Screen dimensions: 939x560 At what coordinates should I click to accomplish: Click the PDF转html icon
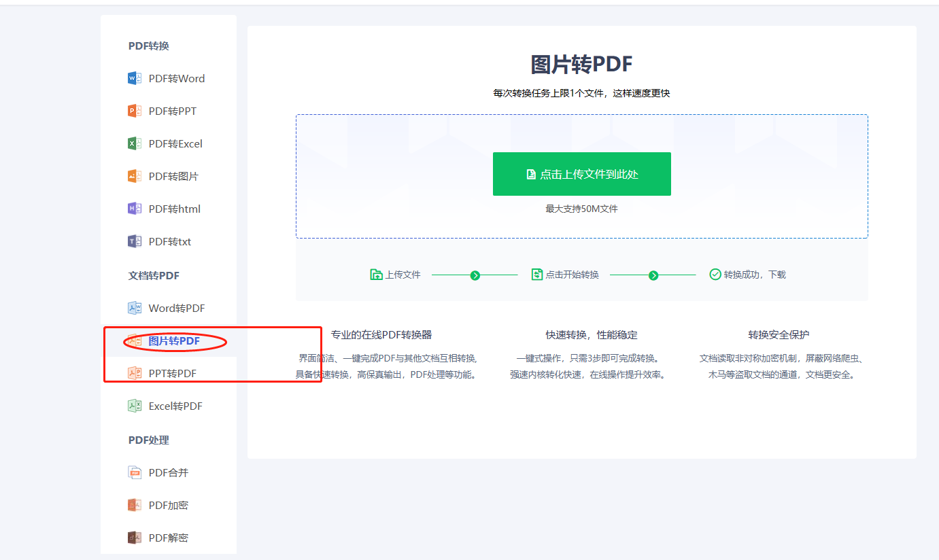(135, 209)
